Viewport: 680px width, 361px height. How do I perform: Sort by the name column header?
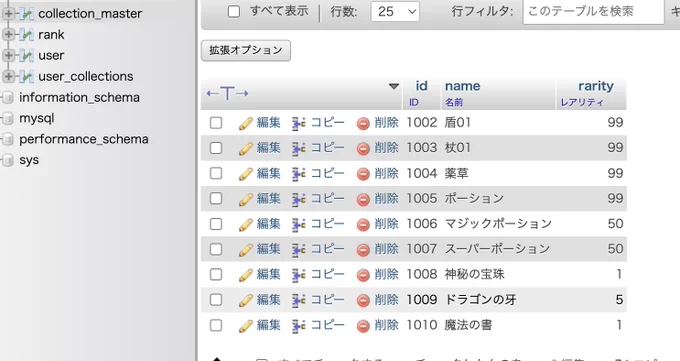point(462,86)
